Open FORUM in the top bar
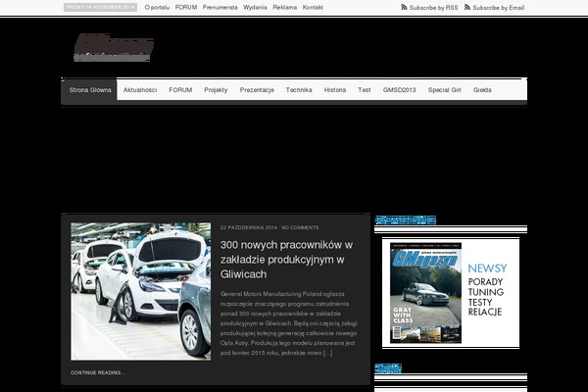 coord(186,7)
